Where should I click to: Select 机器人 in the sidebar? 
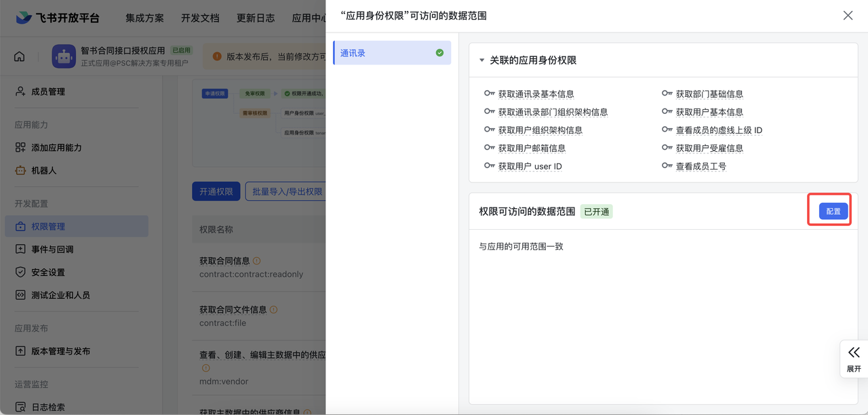(x=43, y=170)
